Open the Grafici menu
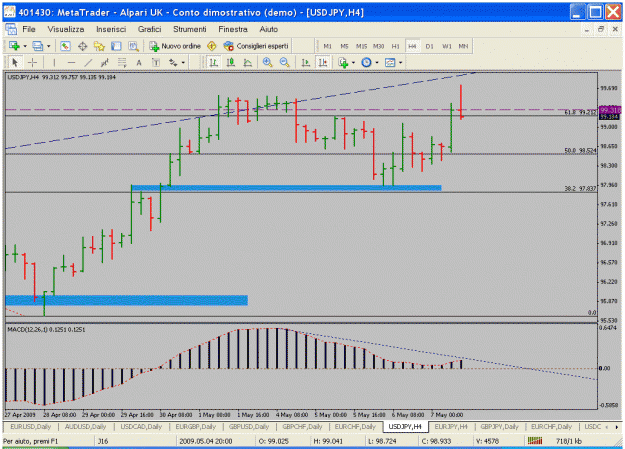This screenshot has width=625, height=449. (149, 30)
